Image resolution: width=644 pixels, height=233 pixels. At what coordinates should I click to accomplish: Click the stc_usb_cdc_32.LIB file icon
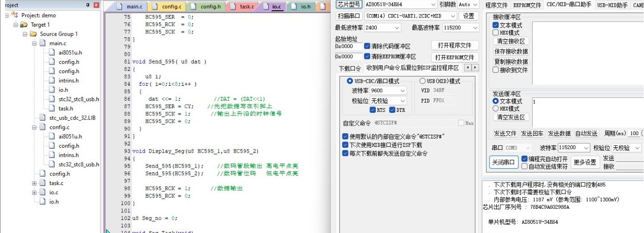pos(43,118)
